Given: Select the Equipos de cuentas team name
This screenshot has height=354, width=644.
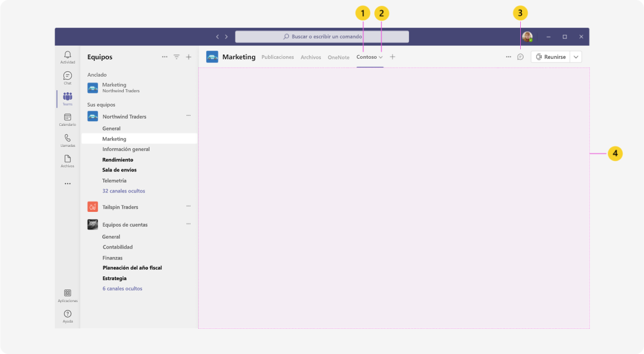Looking at the screenshot, I should (x=125, y=225).
